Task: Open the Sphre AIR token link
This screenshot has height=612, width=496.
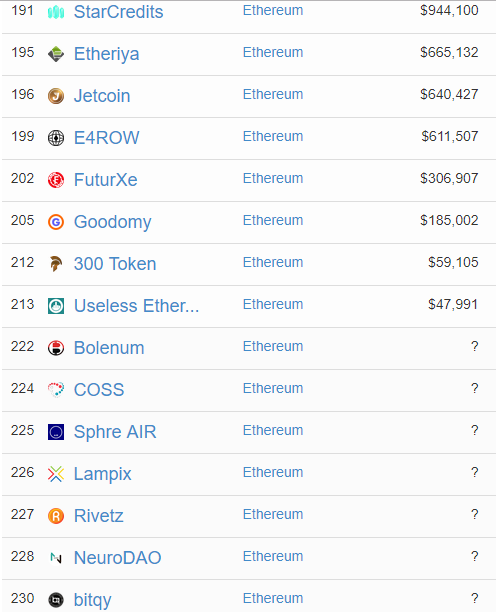Action: pos(115,432)
